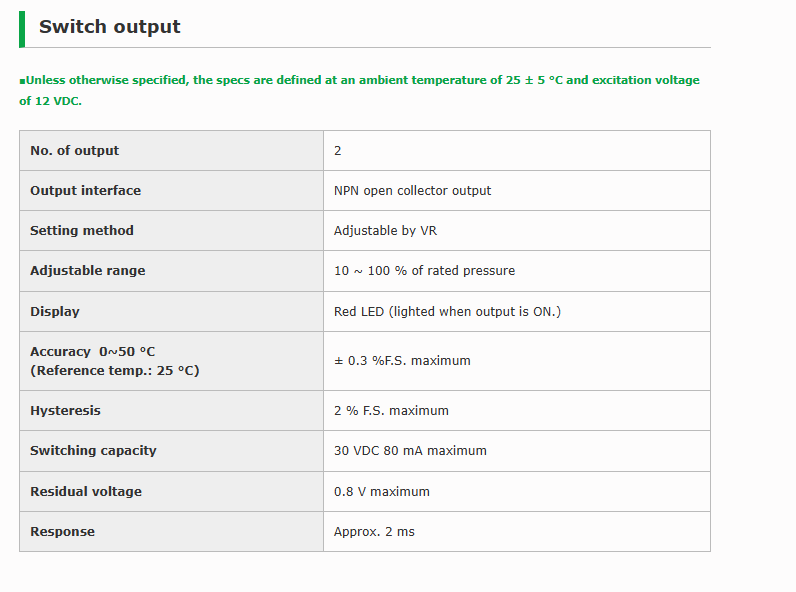
Task: Click the Adjustable by VR cell
Action: point(517,231)
